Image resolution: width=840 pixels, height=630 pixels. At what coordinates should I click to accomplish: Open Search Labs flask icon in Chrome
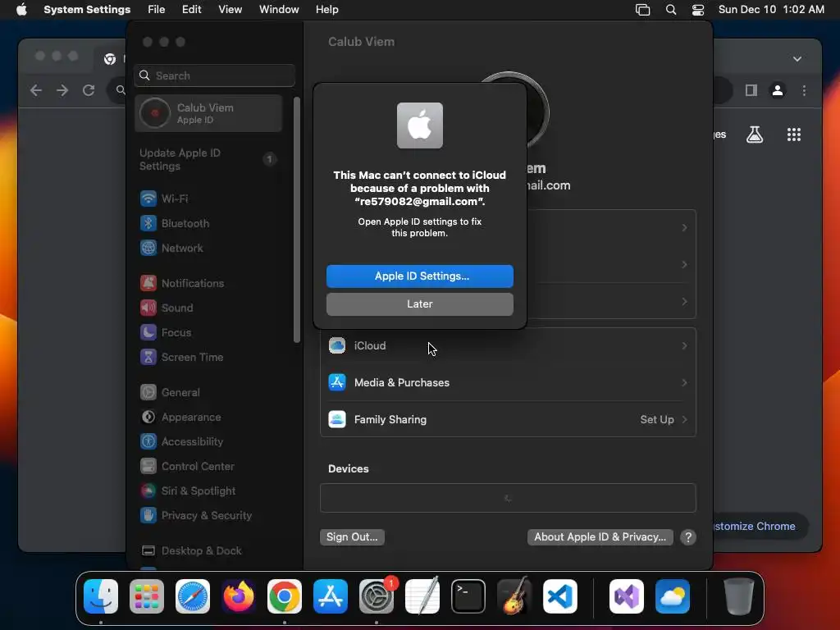(755, 135)
